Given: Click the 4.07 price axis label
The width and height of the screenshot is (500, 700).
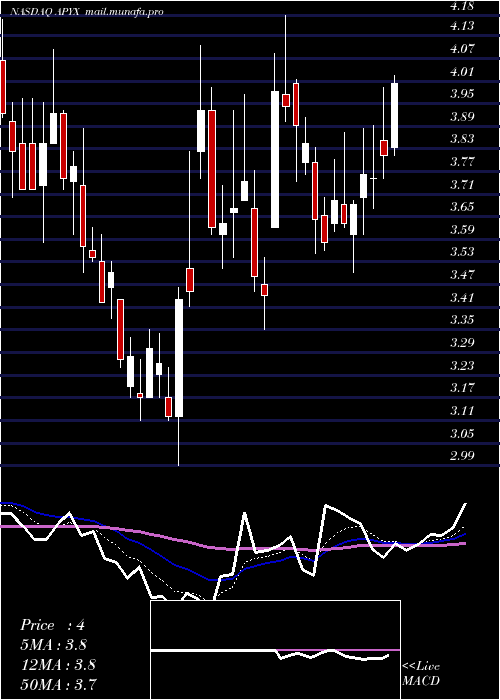Looking at the screenshot, I should [x=462, y=49].
